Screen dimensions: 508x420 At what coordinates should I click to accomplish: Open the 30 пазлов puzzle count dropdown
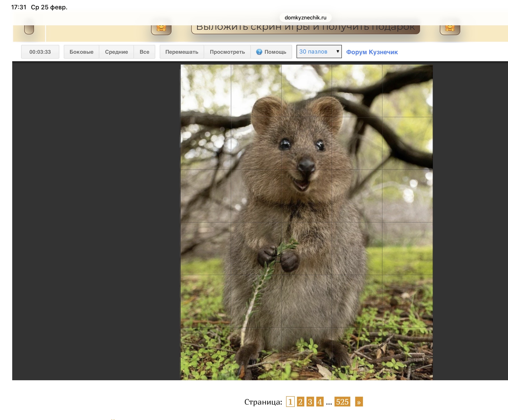tap(319, 52)
